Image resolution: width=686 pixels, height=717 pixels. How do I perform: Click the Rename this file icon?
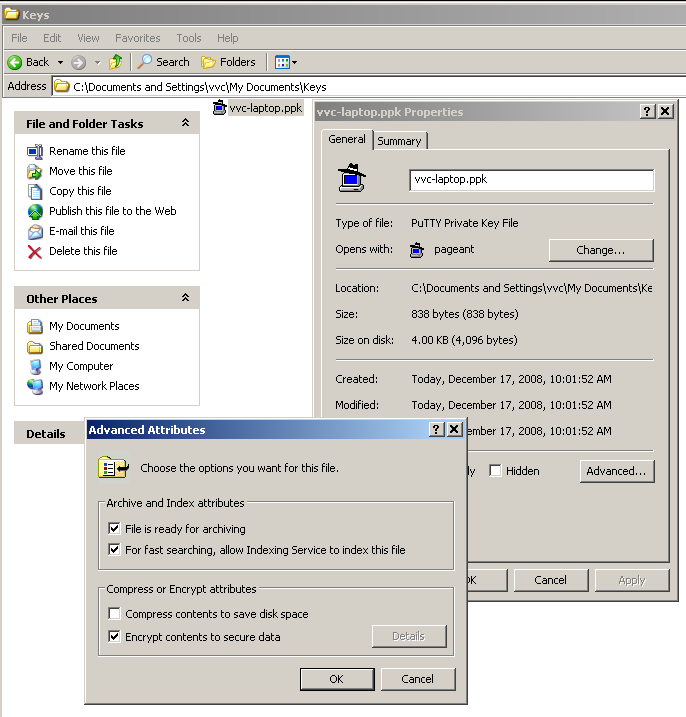(35, 151)
